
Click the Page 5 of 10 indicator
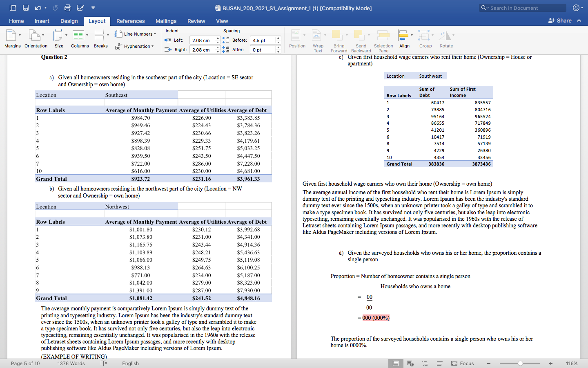coord(25,364)
